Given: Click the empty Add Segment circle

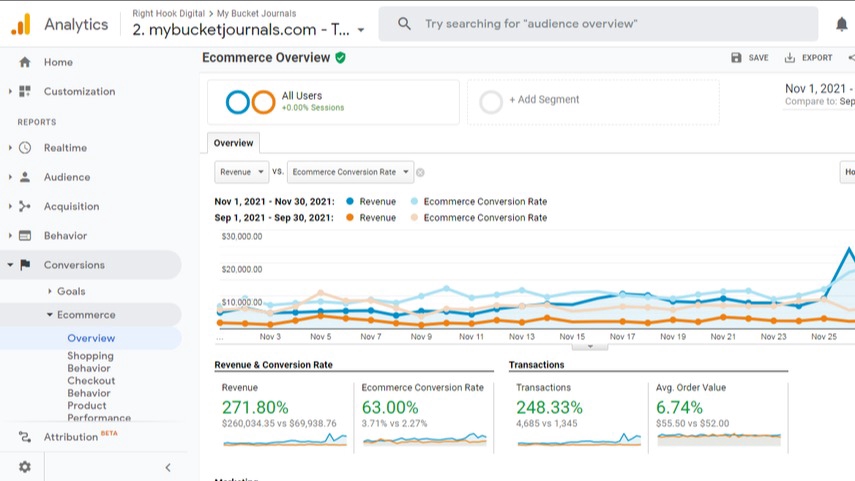Looking at the screenshot, I should coord(491,102).
